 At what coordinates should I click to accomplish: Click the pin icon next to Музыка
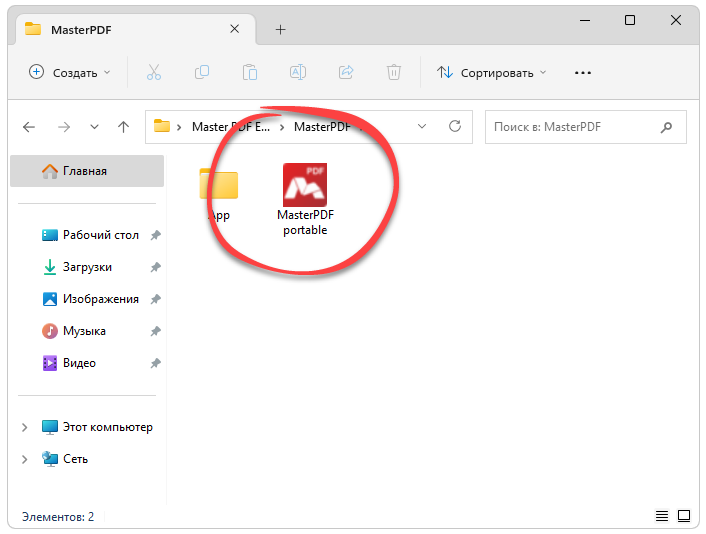[155, 331]
